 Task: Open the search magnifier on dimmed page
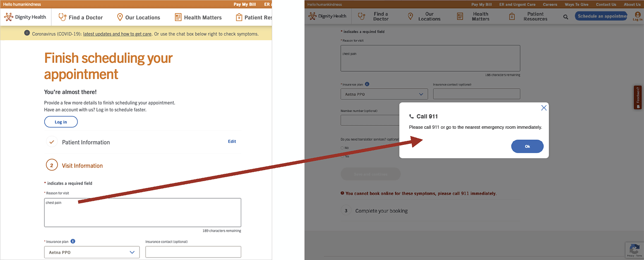point(566,17)
